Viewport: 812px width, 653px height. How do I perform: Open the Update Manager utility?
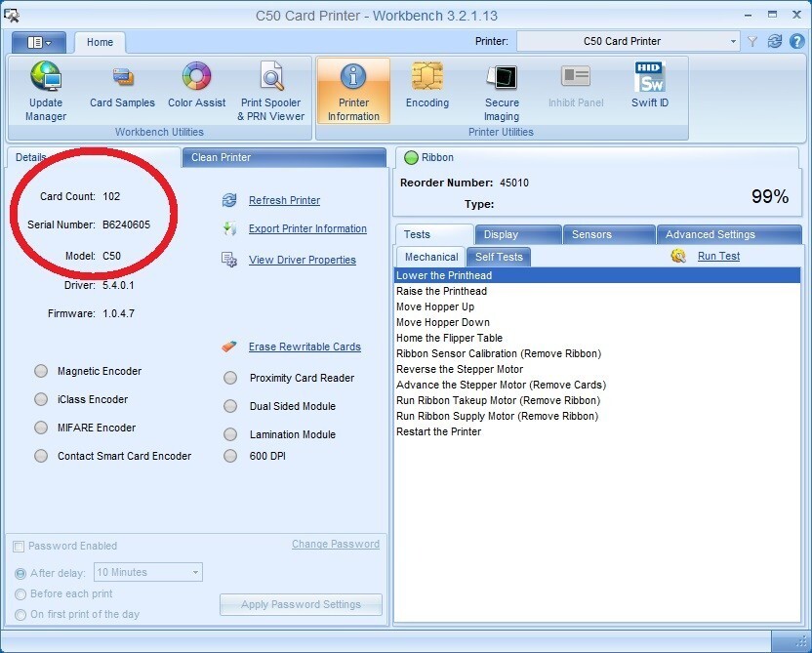(x=45, y=91)
